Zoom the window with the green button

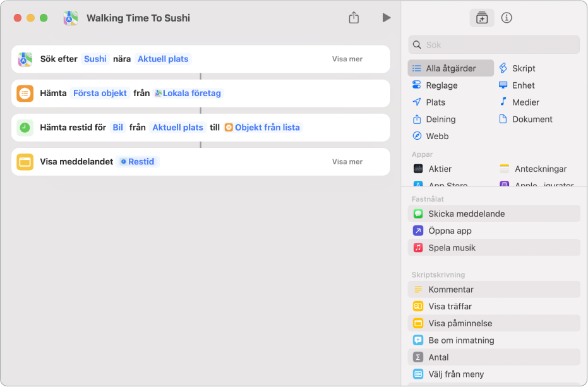click(44, 18)
